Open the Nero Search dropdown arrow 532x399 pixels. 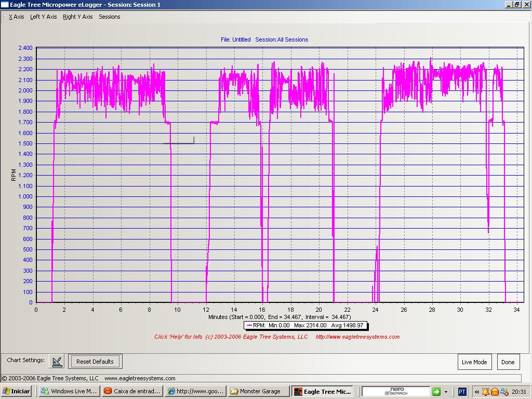[x=446, y=392]
